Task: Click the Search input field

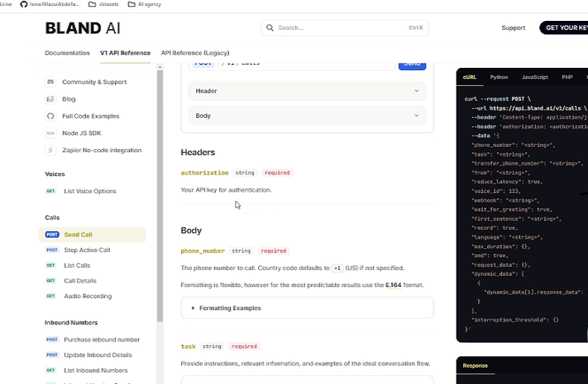Action: point(345,28)
